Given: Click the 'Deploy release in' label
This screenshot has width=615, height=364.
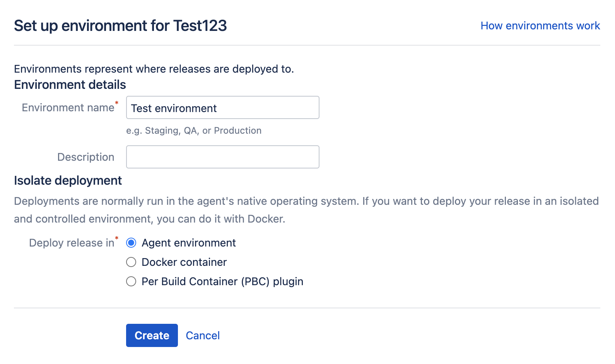Looking at the screenshot, I should click(72, 243).
